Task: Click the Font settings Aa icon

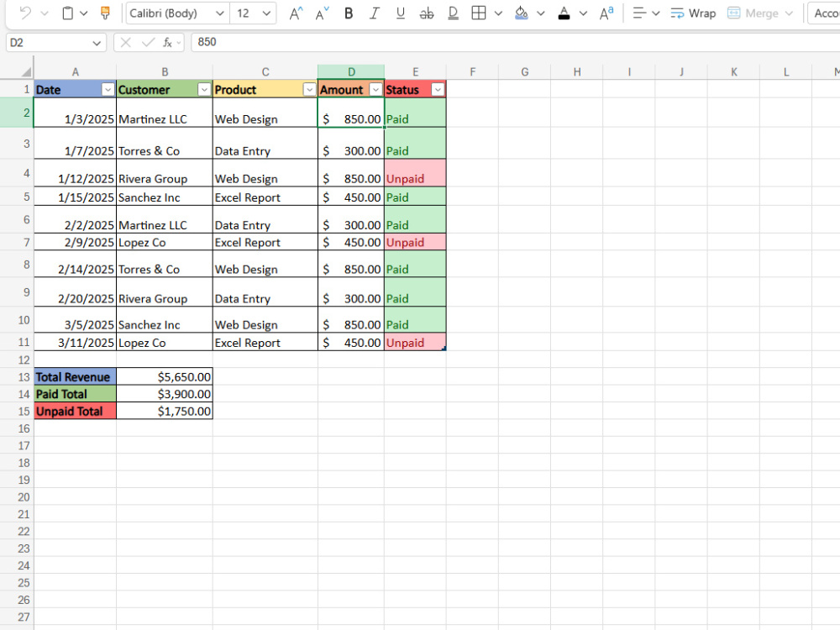Action: coord(606,13)
